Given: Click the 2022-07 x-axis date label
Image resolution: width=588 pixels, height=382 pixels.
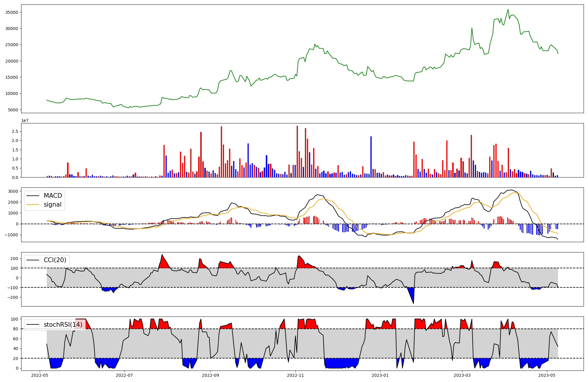Looking at the screenshot, I should tap(125, 375).
